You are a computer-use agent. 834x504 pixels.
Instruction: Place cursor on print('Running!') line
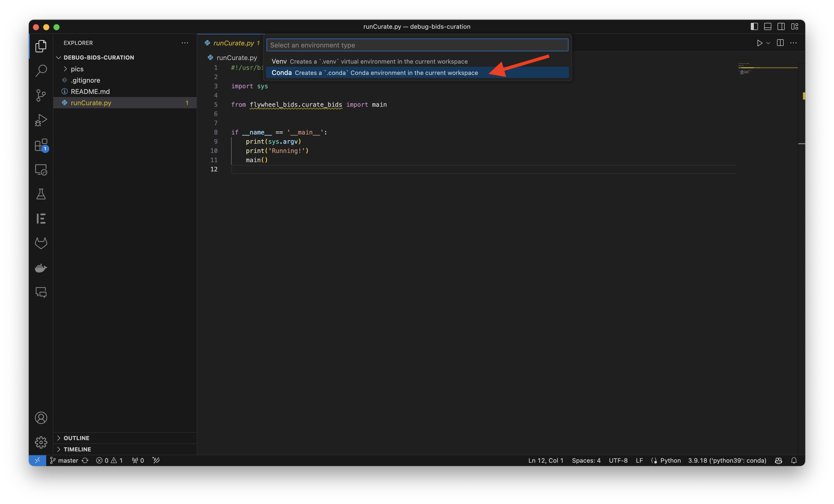pos(277,151)
